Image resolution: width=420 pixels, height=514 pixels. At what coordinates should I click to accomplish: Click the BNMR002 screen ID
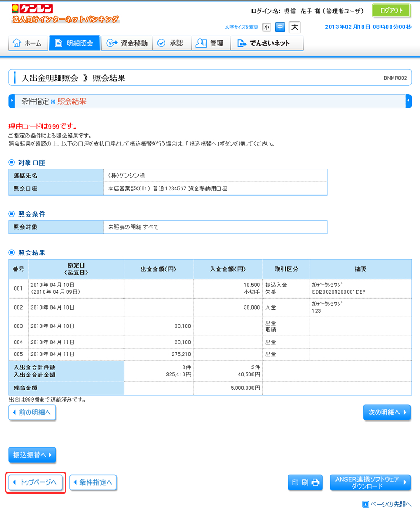click(395, 78)
